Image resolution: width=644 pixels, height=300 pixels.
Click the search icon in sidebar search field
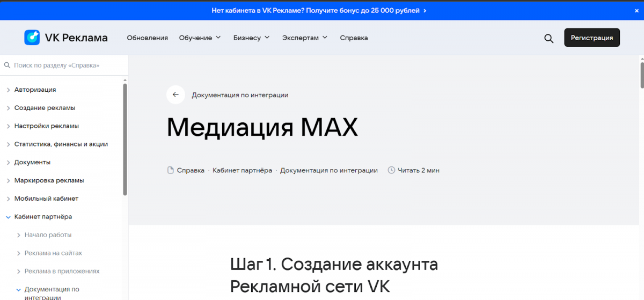click(x=8, y=65)
